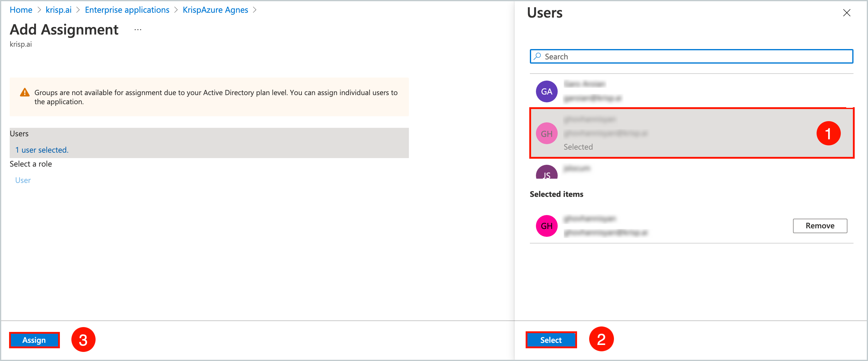This screenshot has height=361, width=868.
Task: Open the krisp.ai breadcrumb link
Action: pos(59,10)
